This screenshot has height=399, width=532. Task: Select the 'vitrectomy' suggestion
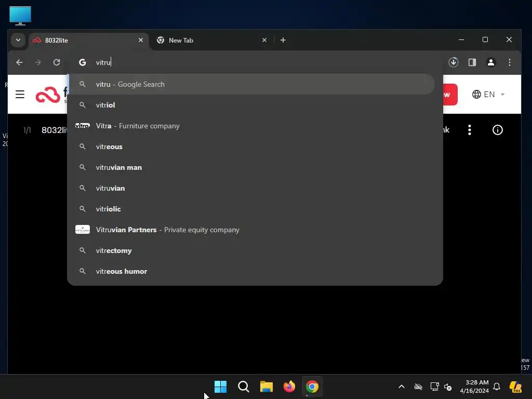click(x=251, y=251)
